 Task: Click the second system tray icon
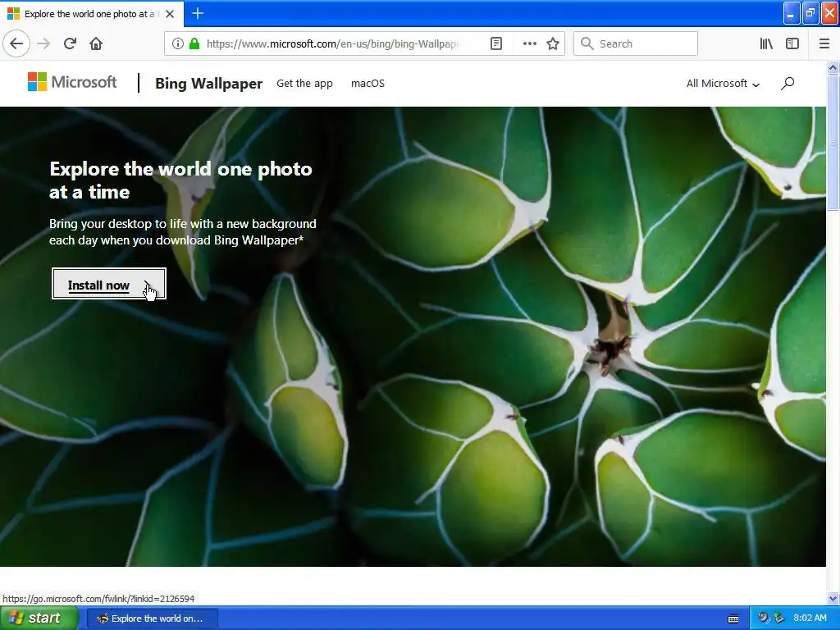point(779,618)
